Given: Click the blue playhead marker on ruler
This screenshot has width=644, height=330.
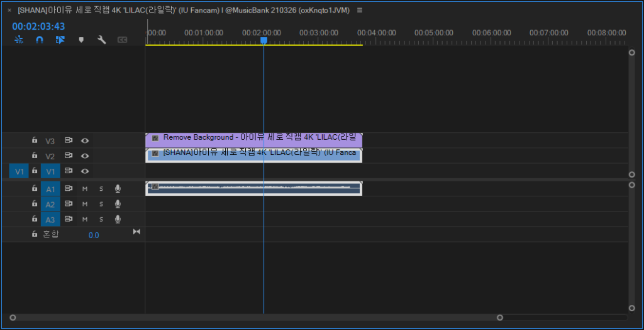Looking at the screenshot, I should pos(264,40).
